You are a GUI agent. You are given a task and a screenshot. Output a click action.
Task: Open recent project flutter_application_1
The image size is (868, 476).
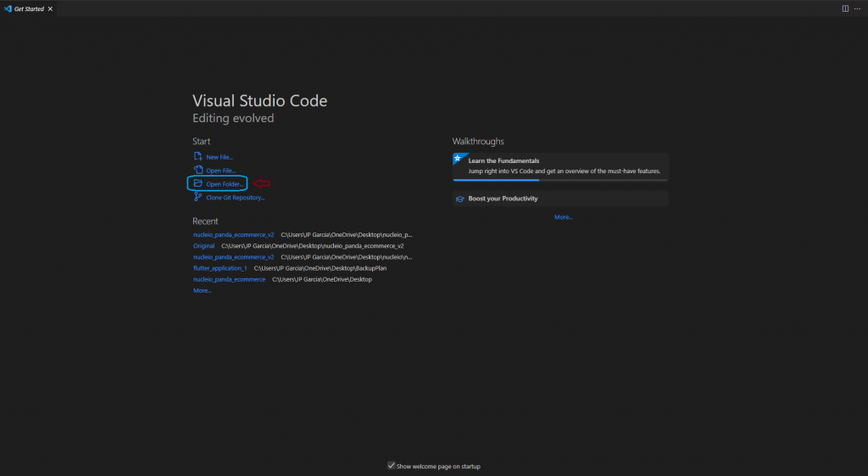click(x=220, y=268)
